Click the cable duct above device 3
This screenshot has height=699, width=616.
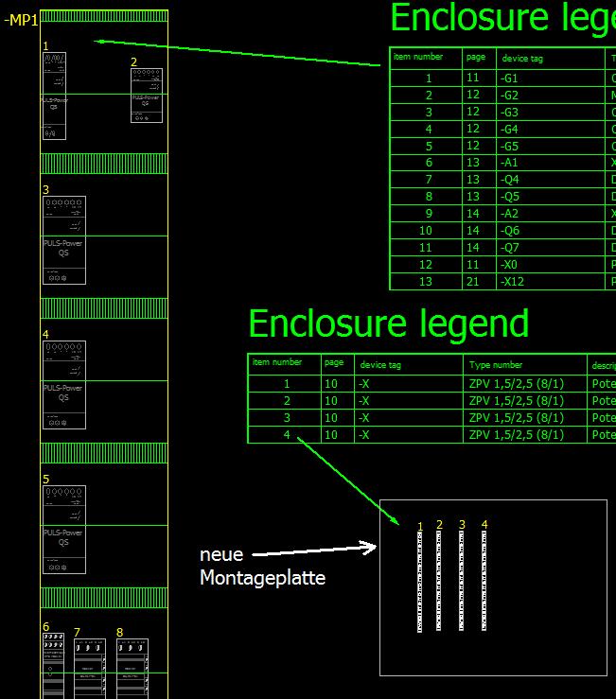coord(104,164)
